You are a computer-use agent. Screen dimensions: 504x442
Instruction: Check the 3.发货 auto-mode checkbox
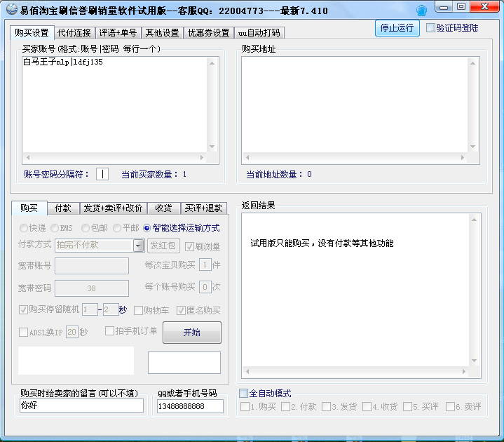tap(326, 407)
